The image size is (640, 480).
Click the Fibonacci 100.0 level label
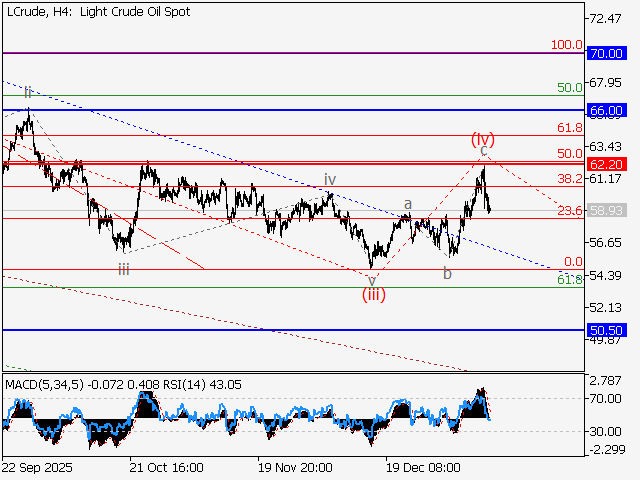(x=566, y=45)
